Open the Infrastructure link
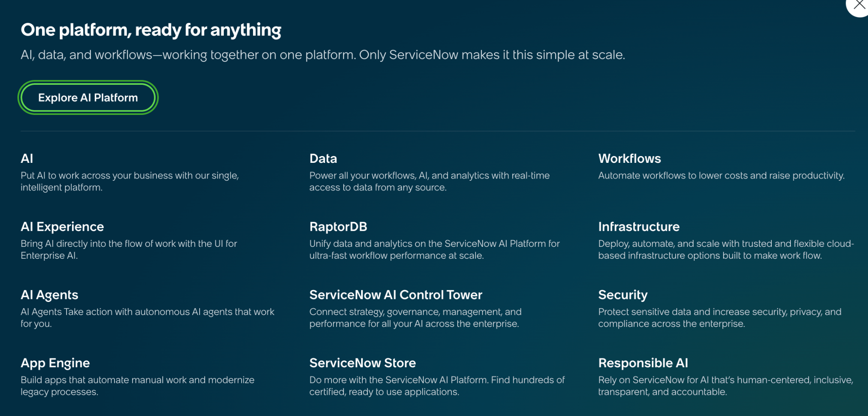868x416 pixels. [639, 227]
